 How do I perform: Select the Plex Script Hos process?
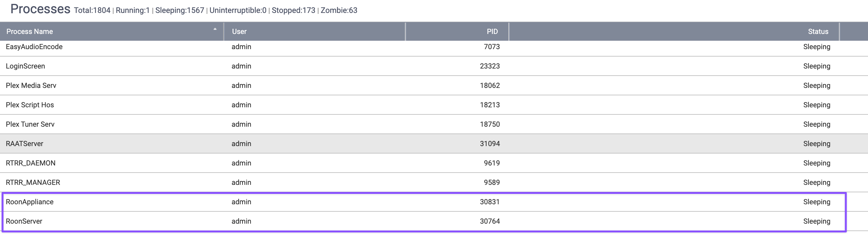coord(434,105)
